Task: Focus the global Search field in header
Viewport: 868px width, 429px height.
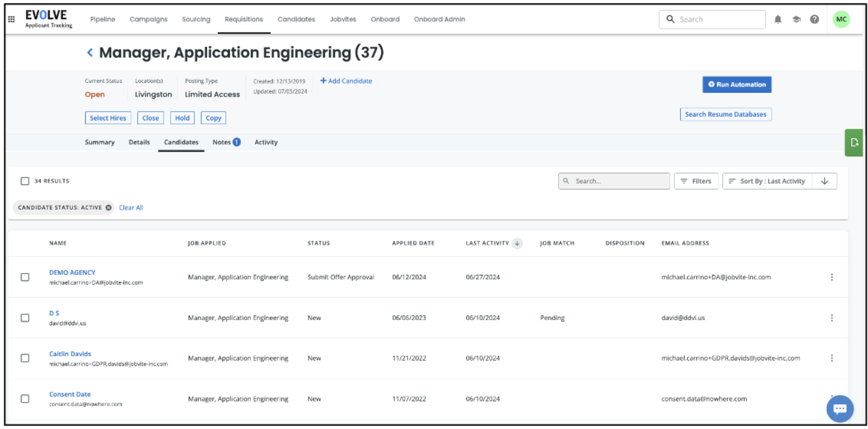Action: 712,19
